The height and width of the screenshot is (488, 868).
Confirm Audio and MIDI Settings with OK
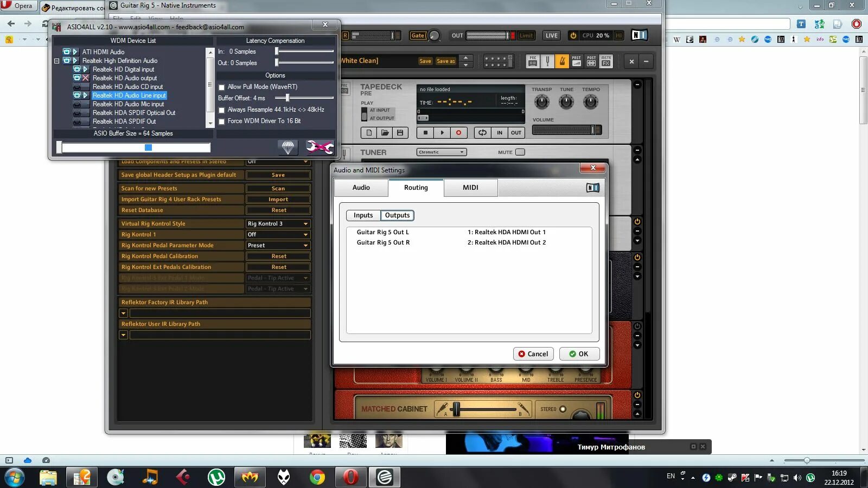click(579, 354)
